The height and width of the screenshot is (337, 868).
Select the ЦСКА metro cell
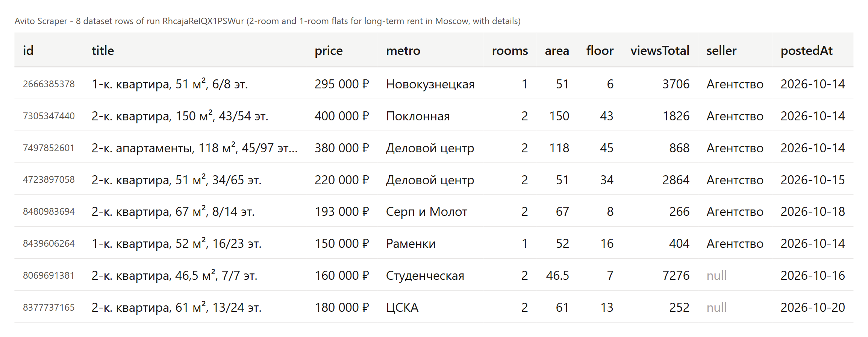click(x=402, y=308)
